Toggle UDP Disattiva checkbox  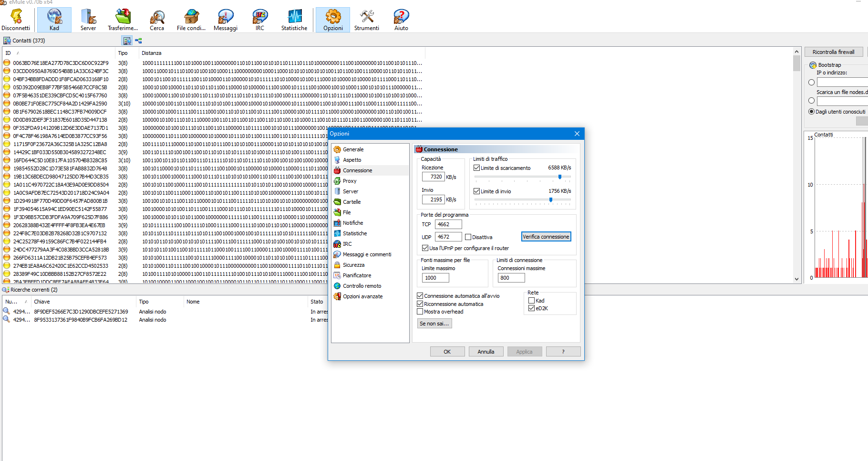point(468,237)
